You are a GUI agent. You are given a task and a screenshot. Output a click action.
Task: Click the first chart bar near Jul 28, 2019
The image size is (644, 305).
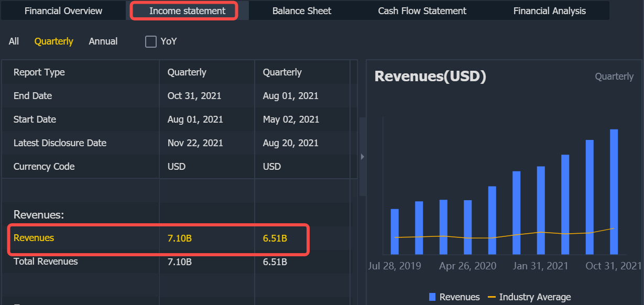point(395,232)
